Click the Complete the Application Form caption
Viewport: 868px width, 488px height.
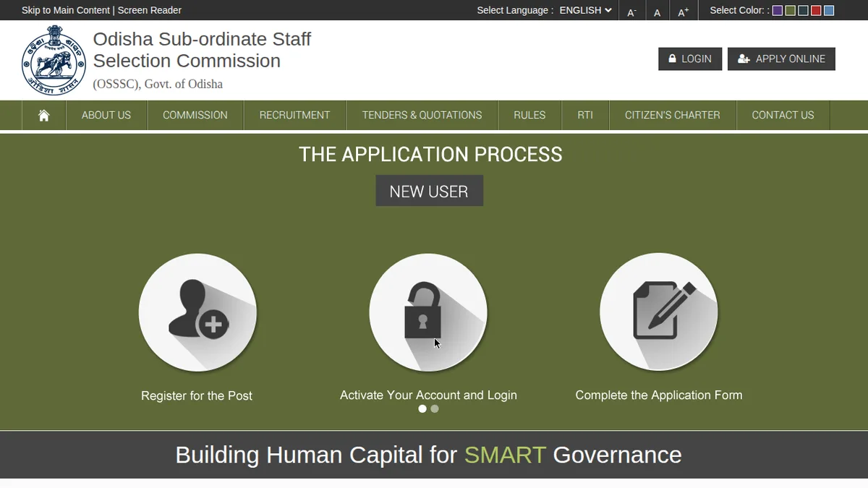tap(659, 395)
